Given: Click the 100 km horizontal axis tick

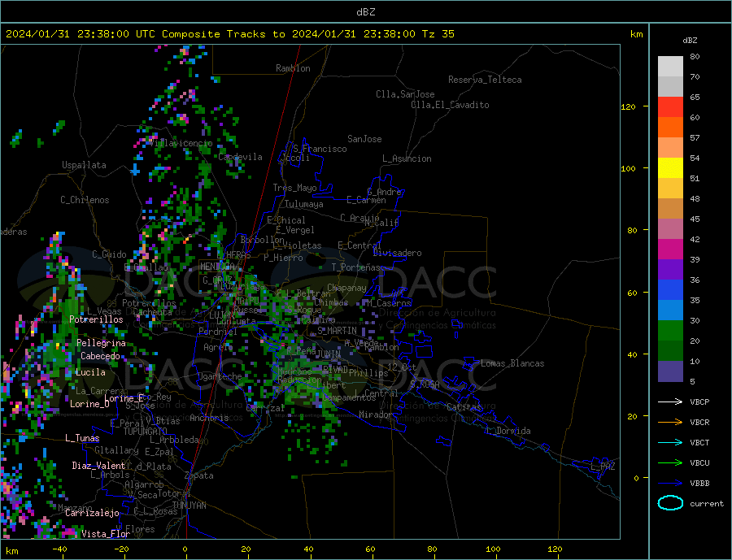Looking at the screenshot, I should click(x=493, y=549).
